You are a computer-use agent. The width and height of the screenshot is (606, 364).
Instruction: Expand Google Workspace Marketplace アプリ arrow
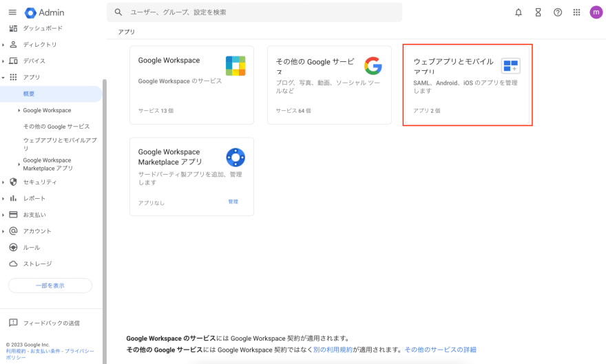tap(19, 164)
